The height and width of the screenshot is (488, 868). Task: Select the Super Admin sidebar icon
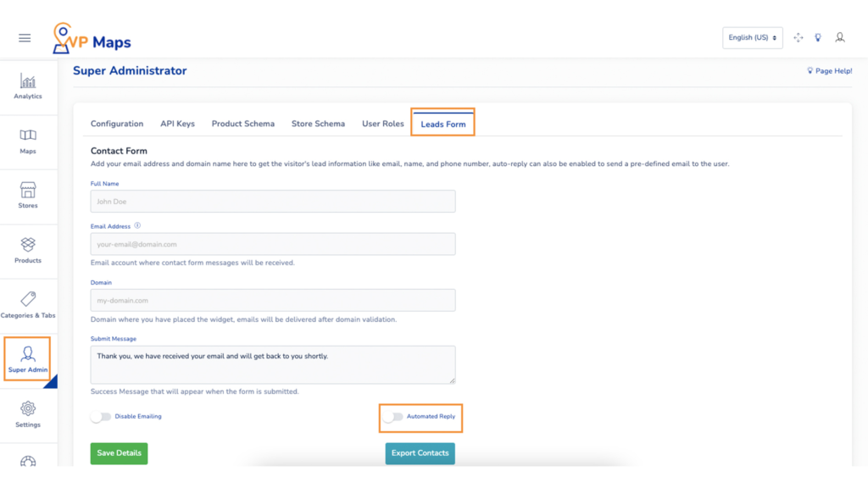point(28,358)
